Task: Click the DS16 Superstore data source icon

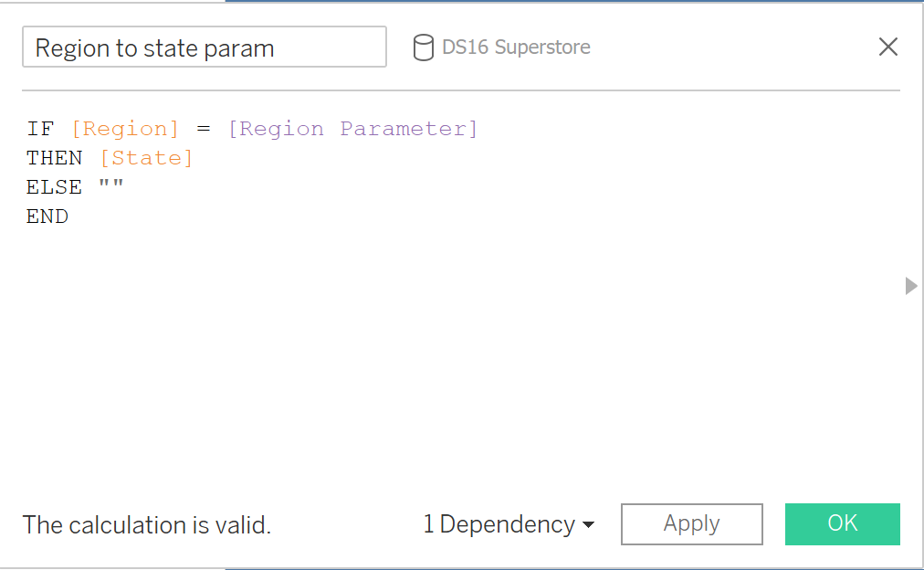Action: point(423,47)
